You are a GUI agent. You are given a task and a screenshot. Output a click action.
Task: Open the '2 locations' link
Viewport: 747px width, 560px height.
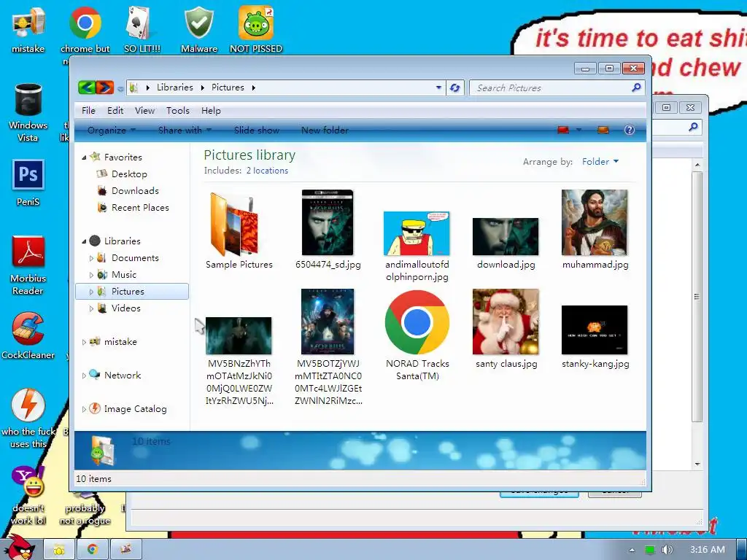(267, 171)
